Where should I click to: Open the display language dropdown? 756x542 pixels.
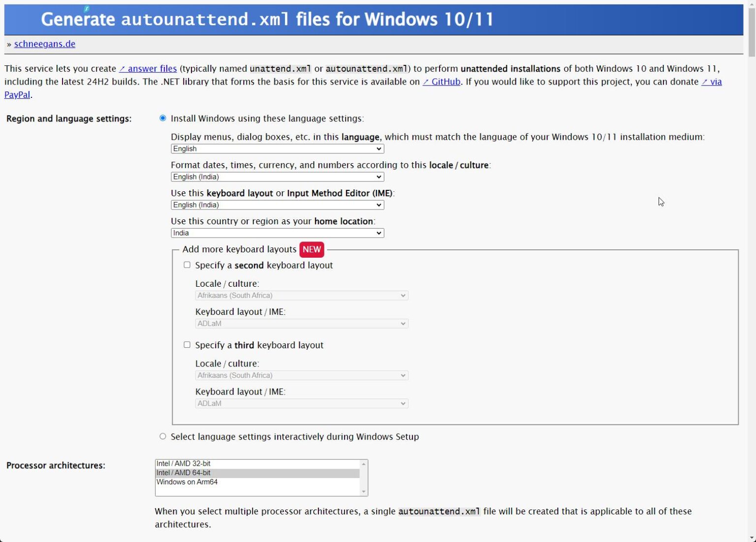[277, 149]
